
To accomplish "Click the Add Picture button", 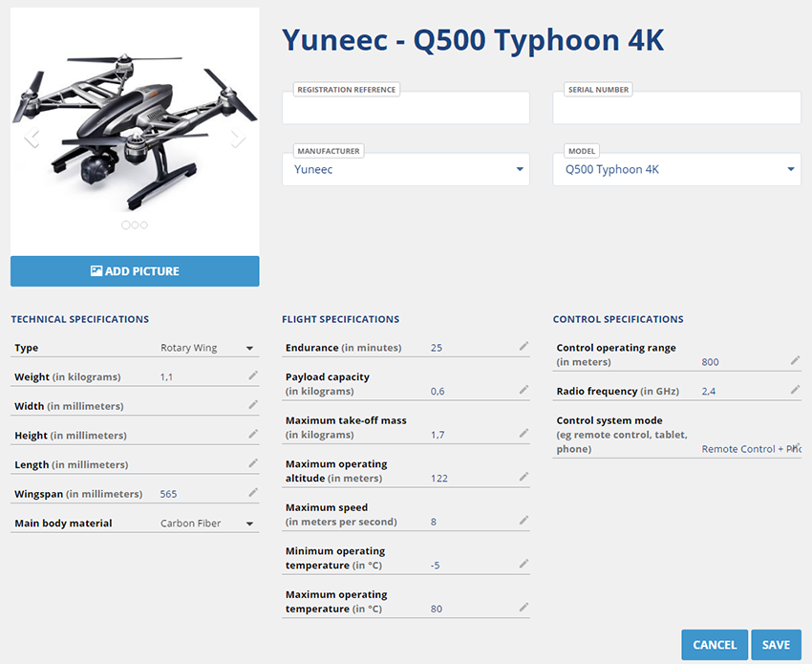I will coord(135,271).
